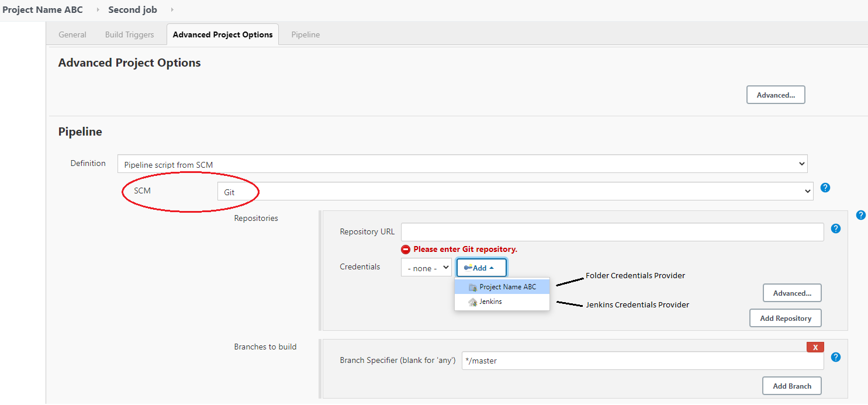Click help icon beside Repositories section
This screenshot has width=868, height=405.
point(860,215)
